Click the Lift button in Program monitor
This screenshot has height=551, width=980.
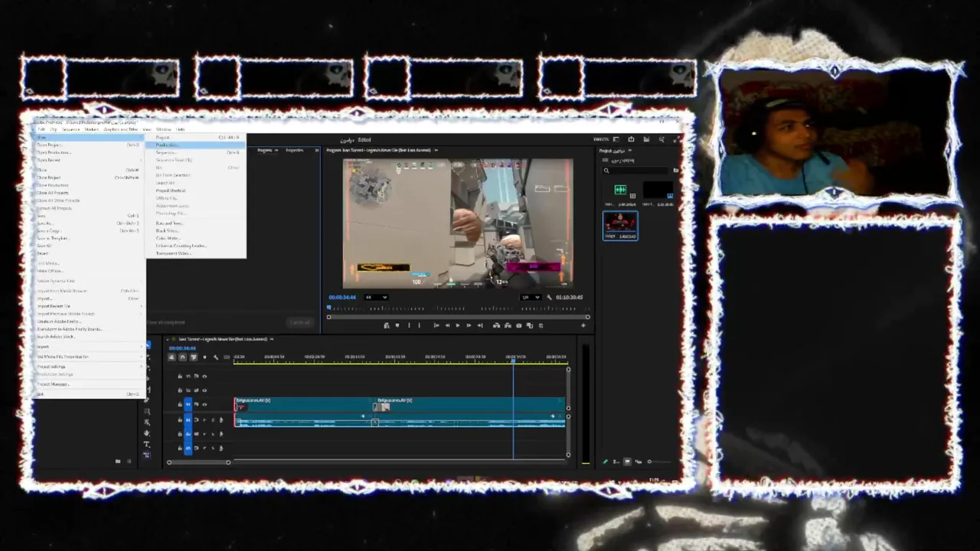[x=496, y=325]
